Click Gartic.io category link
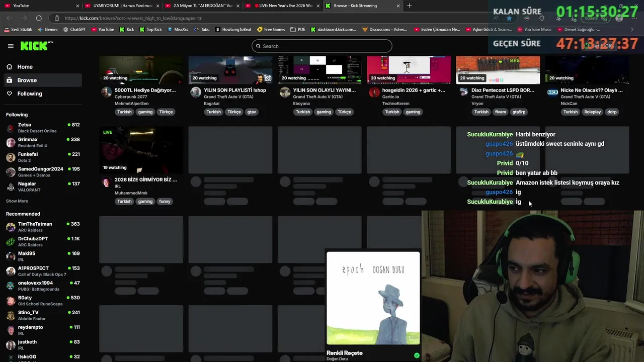 [x=390, y=97]
